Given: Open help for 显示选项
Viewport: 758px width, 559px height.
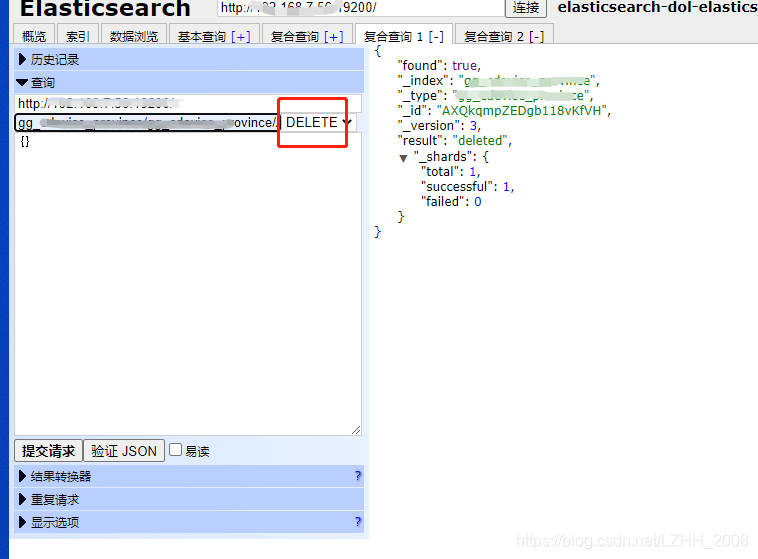Looking at the screenshot, I should pyautogui.click(x=358, y=522).
